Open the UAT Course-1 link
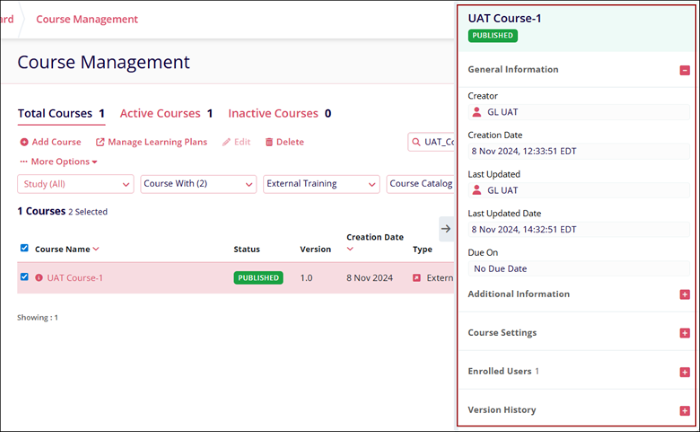Image resolution: width=700 pixels, height=432 pixels. coord(75,278)
